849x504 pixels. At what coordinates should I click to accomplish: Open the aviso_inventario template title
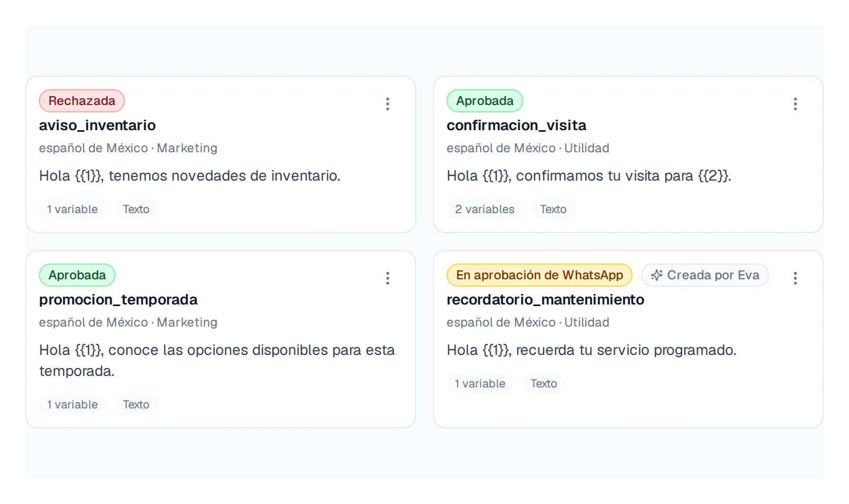click(97, 125)
